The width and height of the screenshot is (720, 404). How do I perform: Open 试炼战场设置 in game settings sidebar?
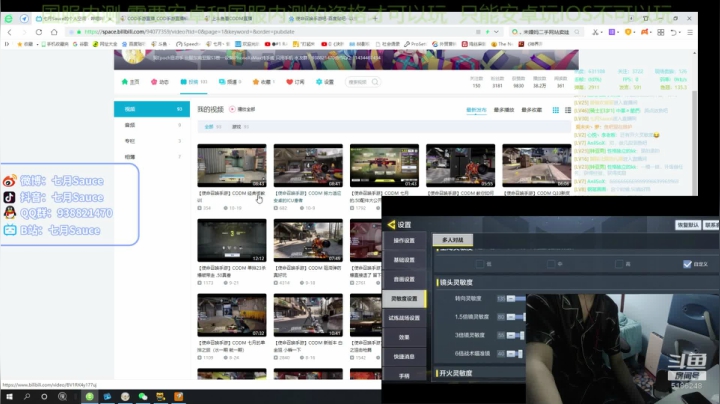click(404, 318)
